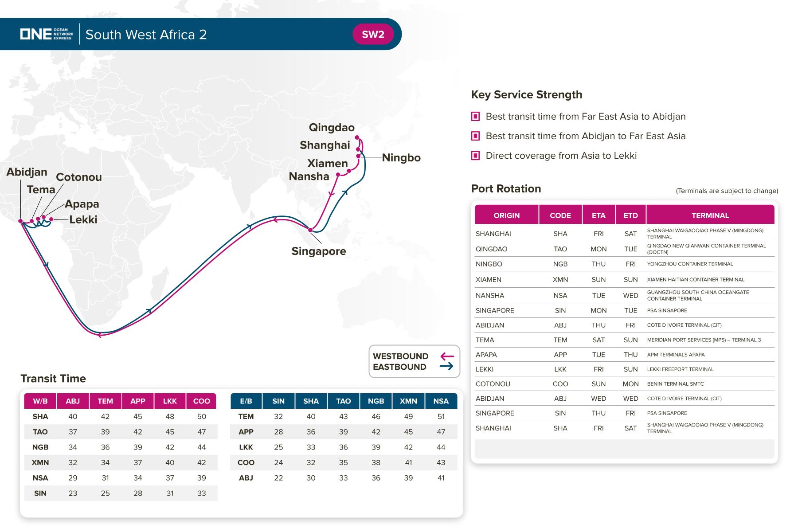Select the Abidjan port dot on map
Screen dimensions: 798x532
(x=20, y=221)
